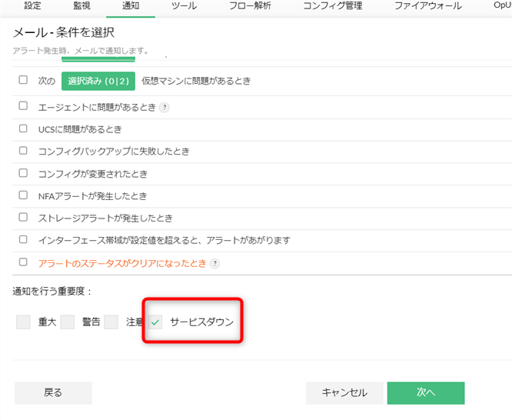
Task: Enable the UCSに問題があるとき checkbox
Action: [x=23, y=129]
